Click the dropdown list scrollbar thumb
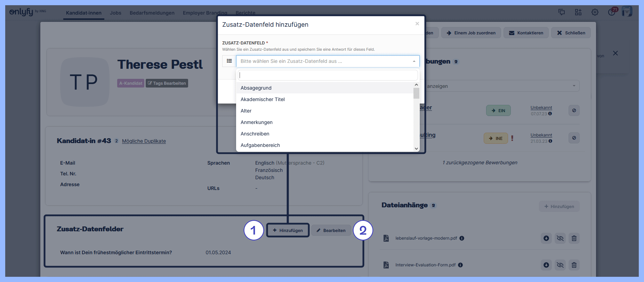The height and width of the screenshot is (282, 644). 416,93
